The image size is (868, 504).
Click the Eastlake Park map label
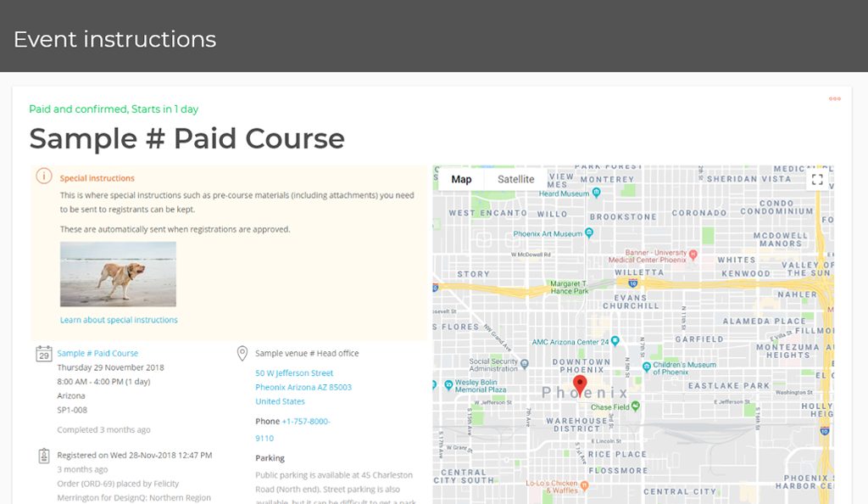[x=729, y=385]
